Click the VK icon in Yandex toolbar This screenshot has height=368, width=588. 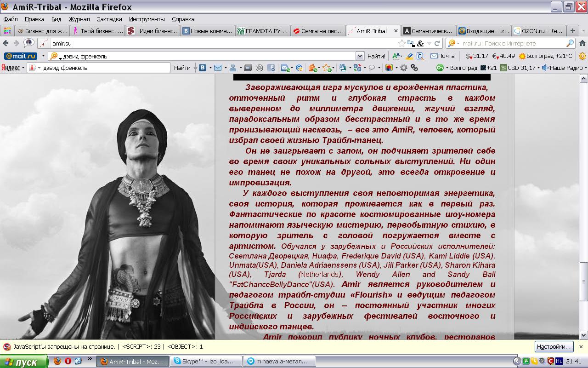click(x=203, y=68)
